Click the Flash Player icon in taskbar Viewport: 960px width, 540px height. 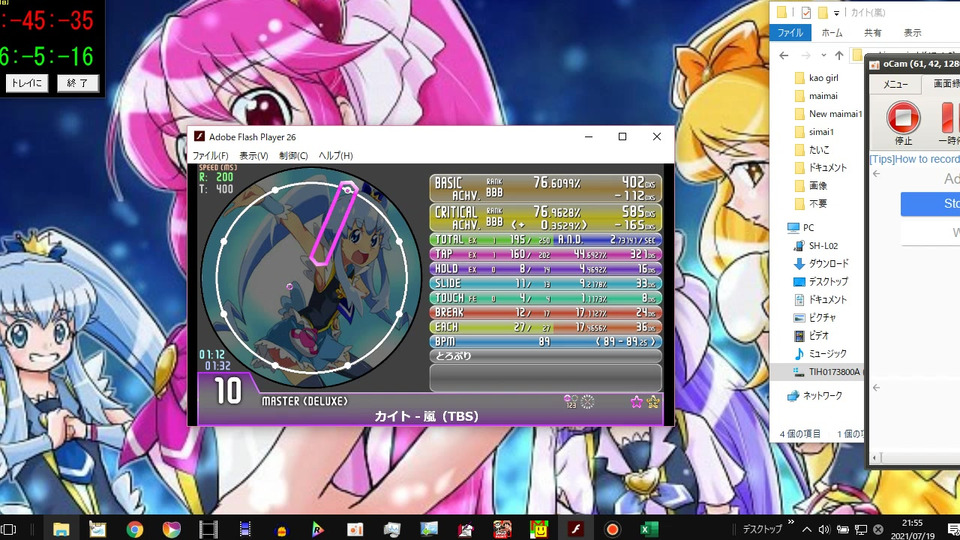[x=576, y=529]
